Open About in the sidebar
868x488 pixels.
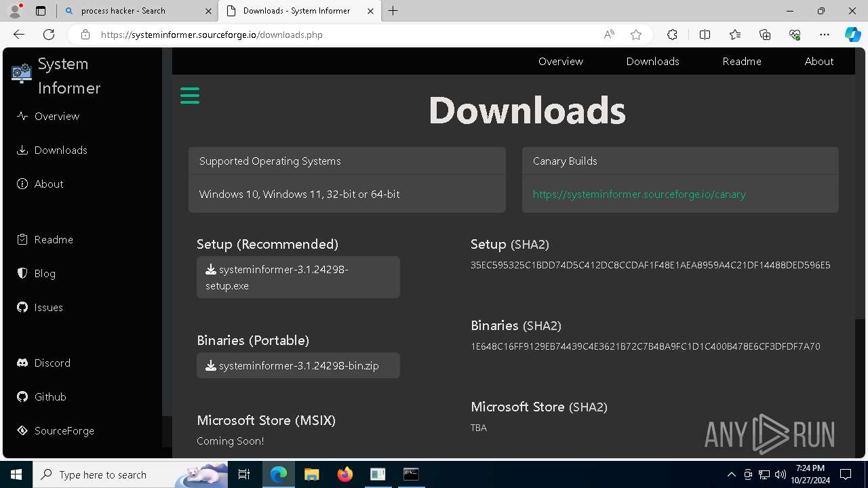[x=49, y=184]
